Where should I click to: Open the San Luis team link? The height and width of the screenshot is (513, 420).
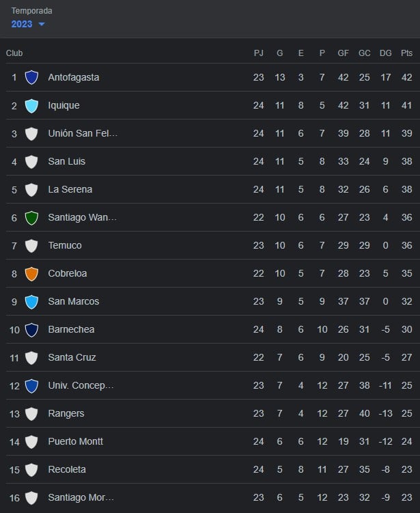[x=67, y=161]
